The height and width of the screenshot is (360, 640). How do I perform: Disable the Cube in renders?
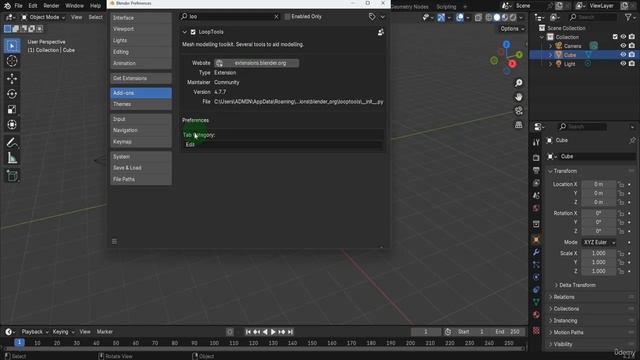pyautogui.click(x=632, y=55)
